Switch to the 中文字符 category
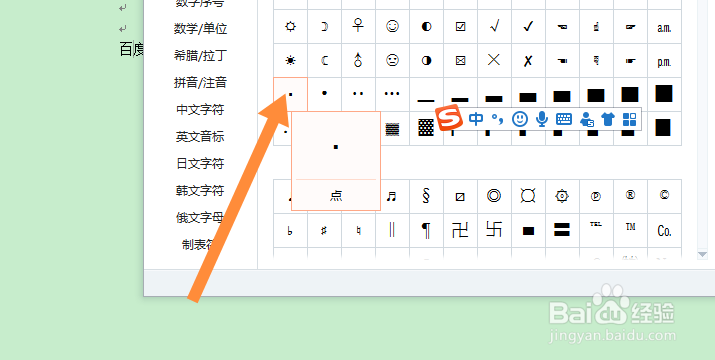Viewport: 715px width, 360px height. pos(200,110)
